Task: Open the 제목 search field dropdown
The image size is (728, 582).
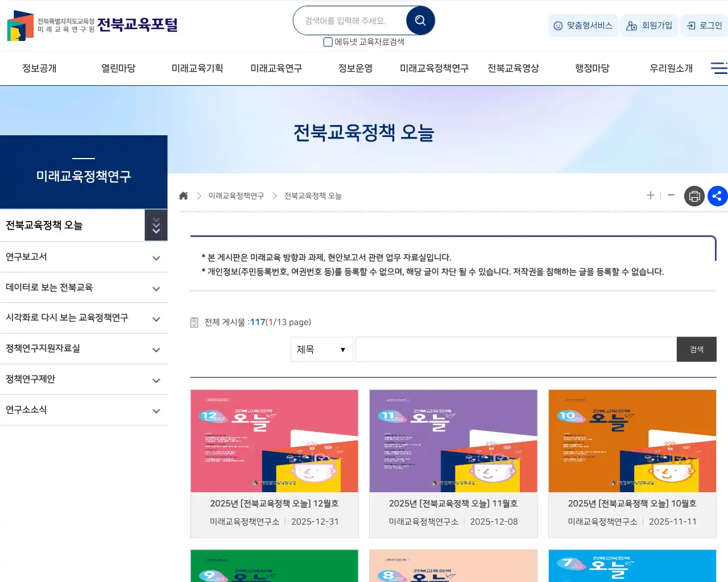Action: click(x=321, y=349)
